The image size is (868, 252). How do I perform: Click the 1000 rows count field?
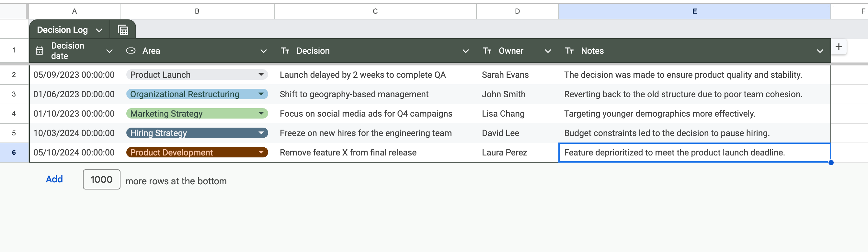coord(101,179)
